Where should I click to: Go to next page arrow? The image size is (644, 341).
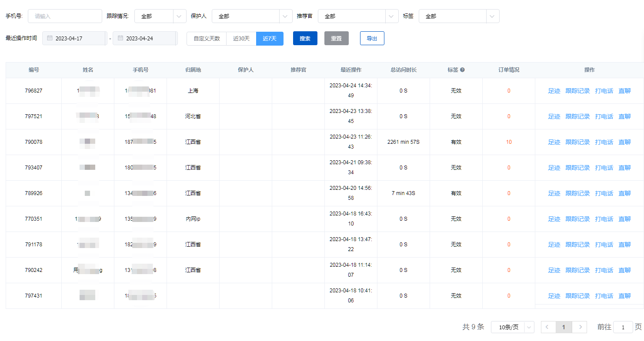point(580,327)
